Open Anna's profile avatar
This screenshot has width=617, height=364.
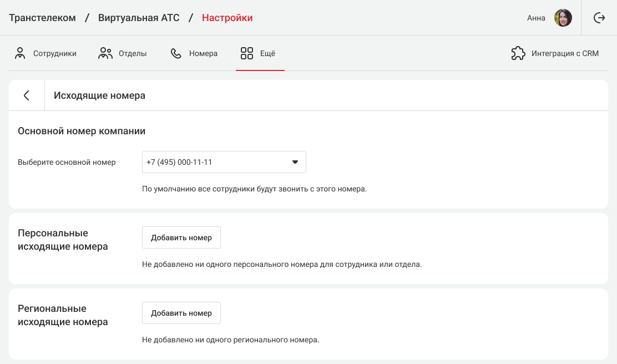563,18
